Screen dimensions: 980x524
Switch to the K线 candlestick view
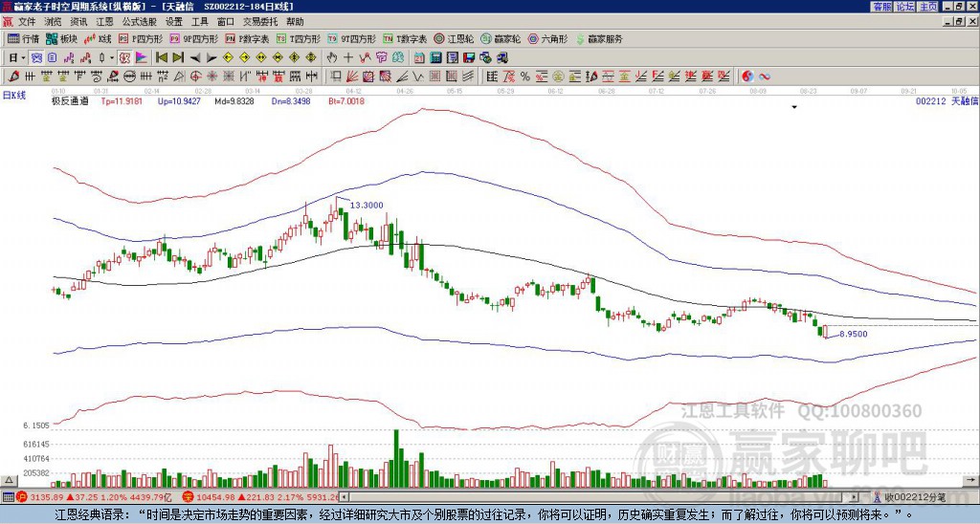[x=98, y=38]
